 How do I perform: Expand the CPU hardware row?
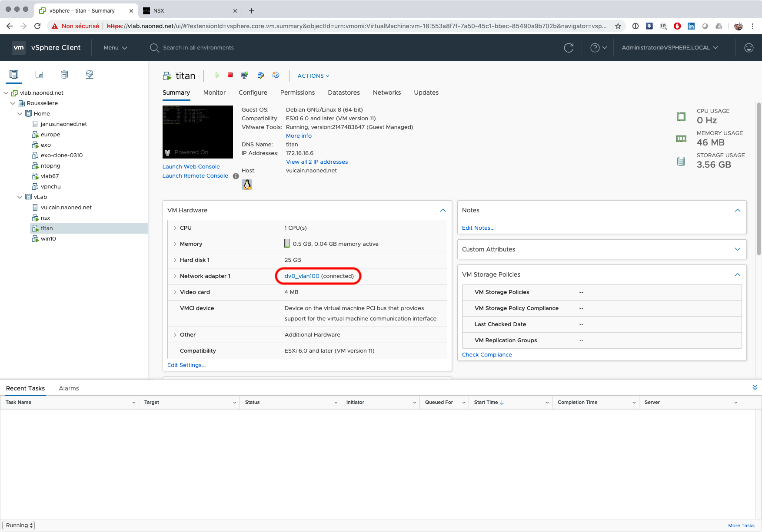coord(175,228)
